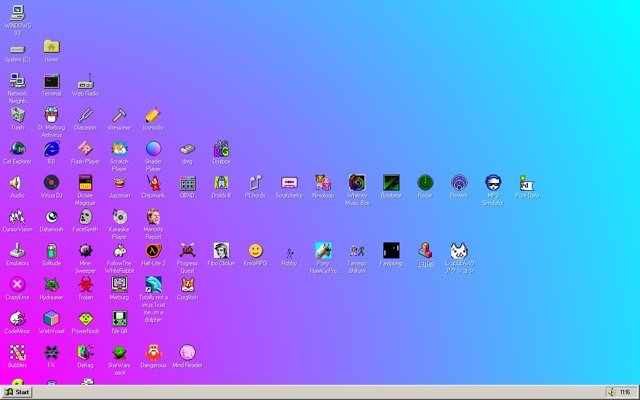
Task: Launch Mine Sweeper
Action: coord(85,251)
